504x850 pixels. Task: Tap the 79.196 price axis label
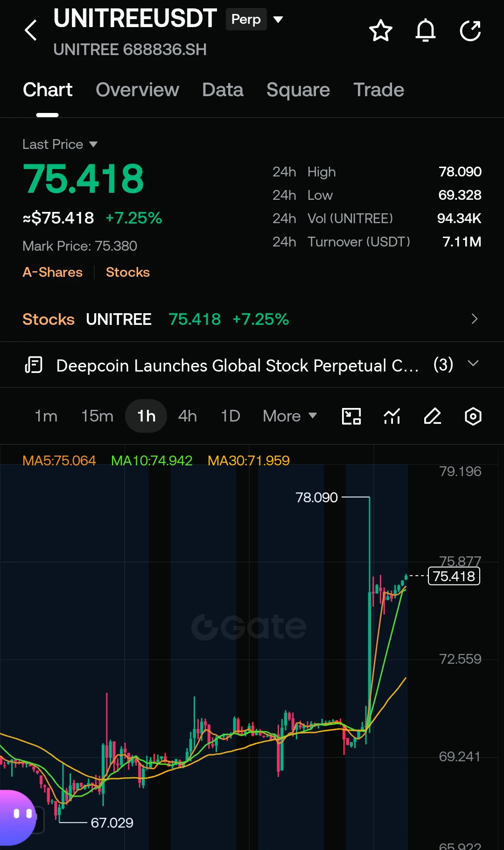460,471
